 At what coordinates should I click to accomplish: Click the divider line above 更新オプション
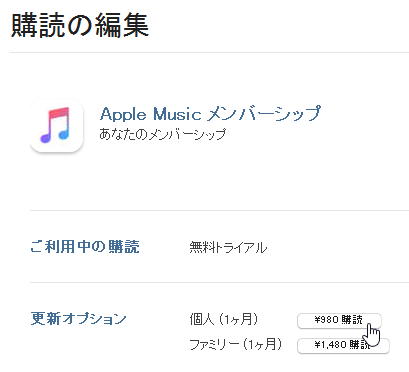tap(219, 283)
